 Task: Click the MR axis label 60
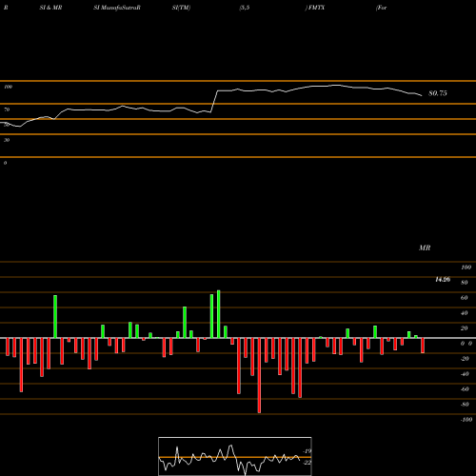[465, 298]
